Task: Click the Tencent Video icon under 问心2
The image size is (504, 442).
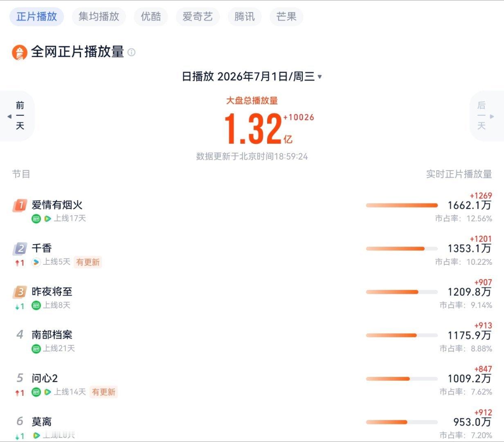Action: coord(47,392)
